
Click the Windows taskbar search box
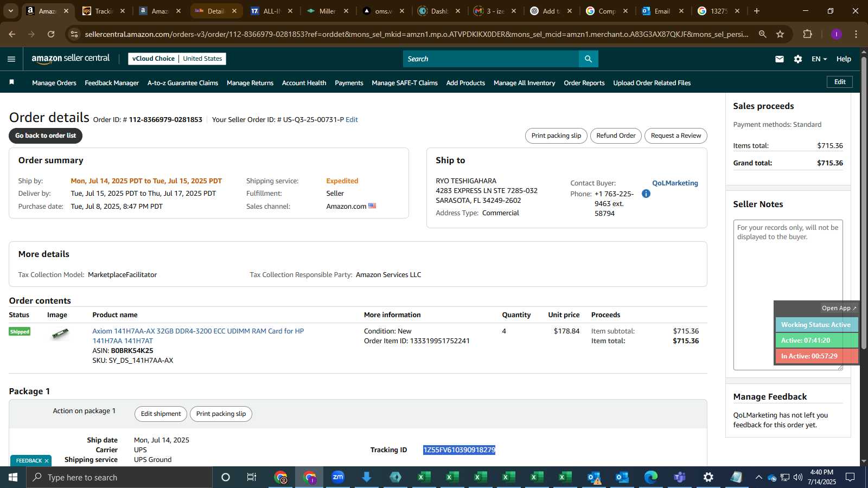119,477
